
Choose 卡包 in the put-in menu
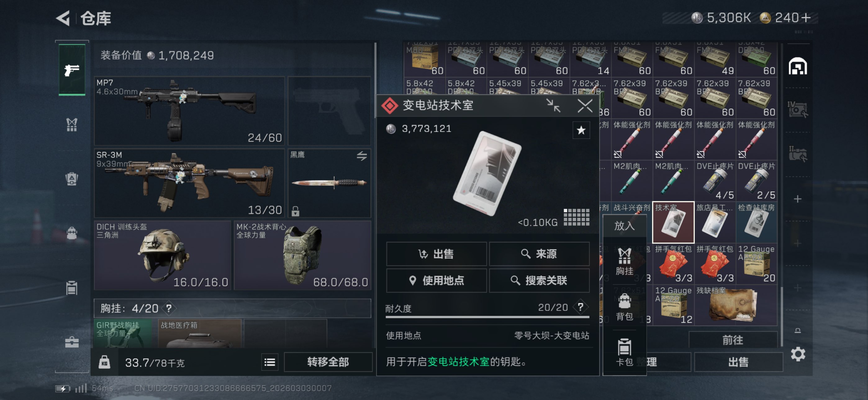[x=624, y=352]
